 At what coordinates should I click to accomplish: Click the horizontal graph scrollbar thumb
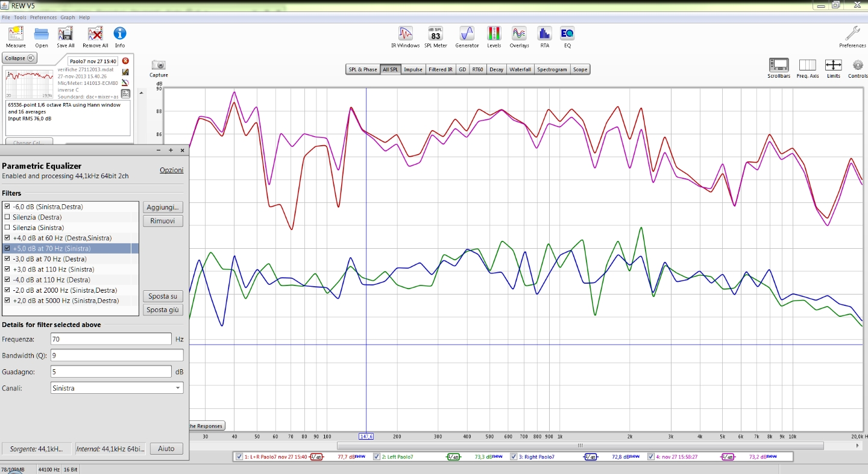coord(580,446)
